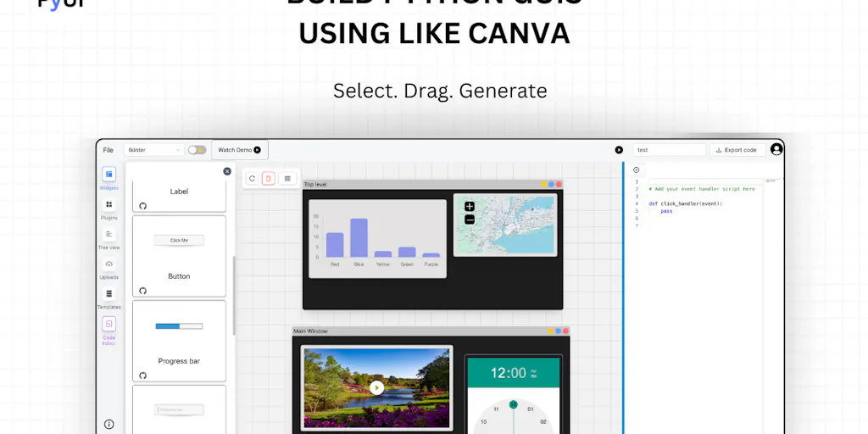Click the Green bar in the chart
The image size is (868, 434).
pyautogui.click(x=407, y=252)
